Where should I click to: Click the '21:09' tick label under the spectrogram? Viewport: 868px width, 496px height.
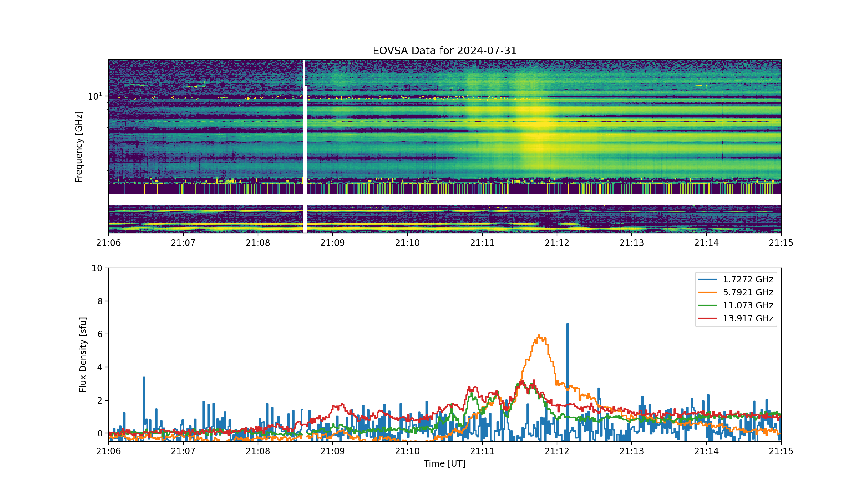333,242
